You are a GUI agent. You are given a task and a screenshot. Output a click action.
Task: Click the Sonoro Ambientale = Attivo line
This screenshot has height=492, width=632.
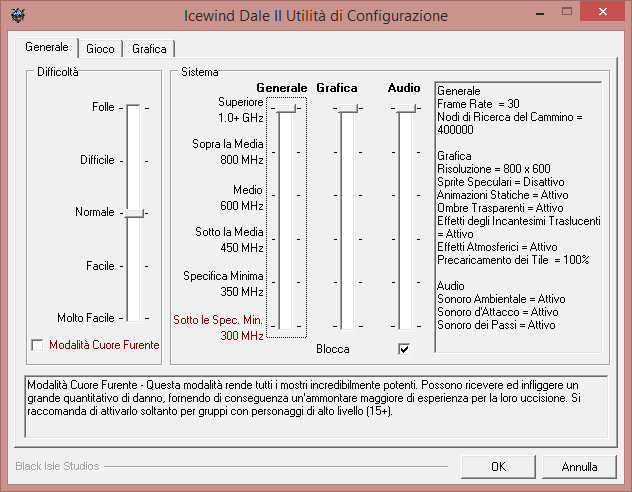[x=501, y=299]
